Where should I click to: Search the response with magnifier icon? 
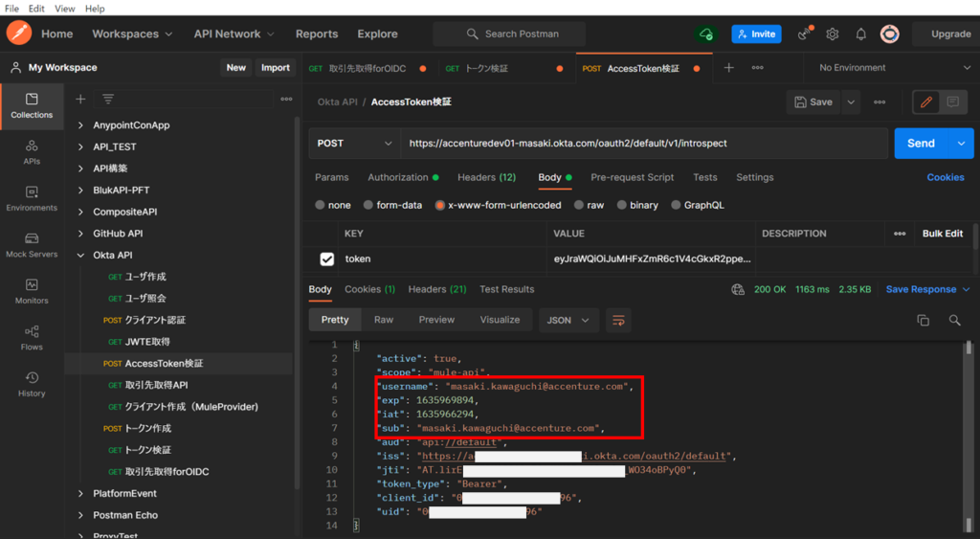coord(954,321)
